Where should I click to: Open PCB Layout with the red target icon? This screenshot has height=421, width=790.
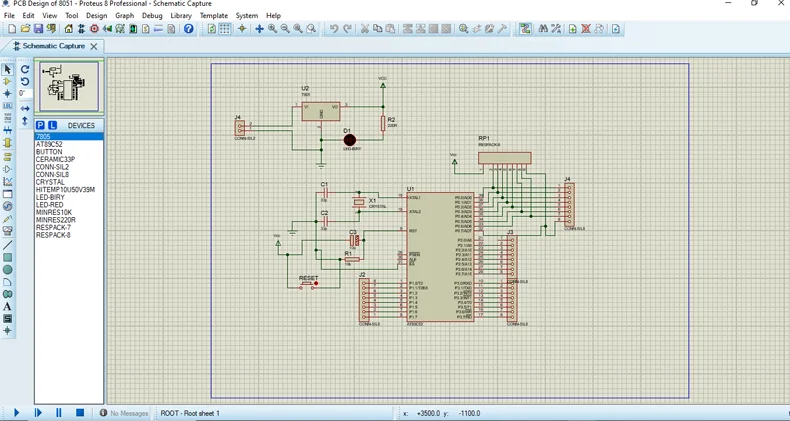[x=94, y=29]
